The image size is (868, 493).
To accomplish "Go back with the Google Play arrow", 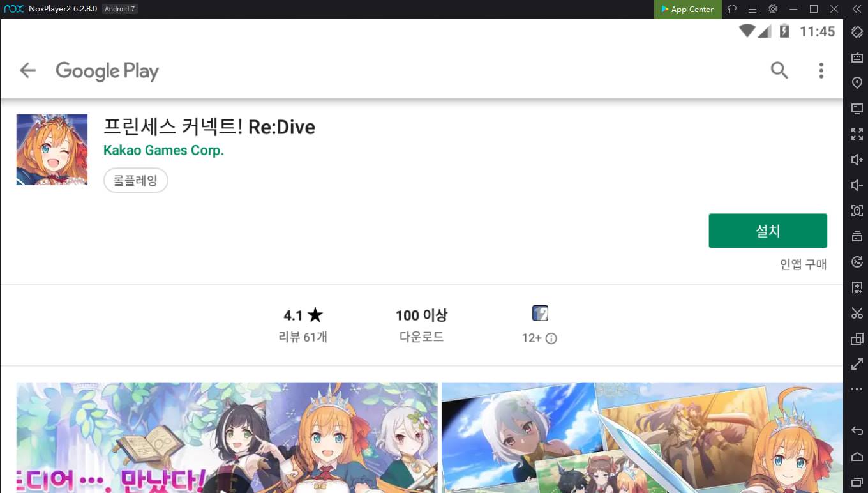I will click(27, 70).
